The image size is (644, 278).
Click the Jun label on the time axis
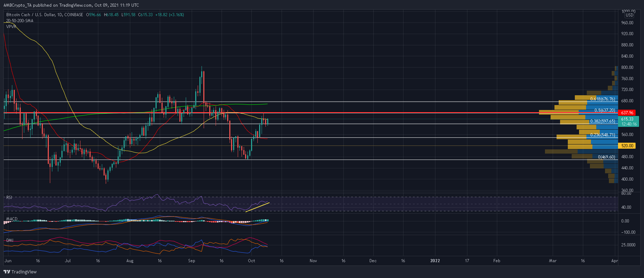point(8,261)
